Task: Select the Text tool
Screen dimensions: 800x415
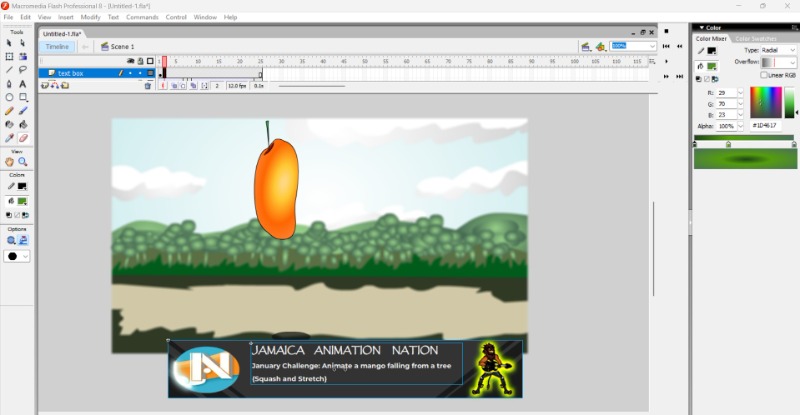Action: pyautogui.click(x=23, y=84)
